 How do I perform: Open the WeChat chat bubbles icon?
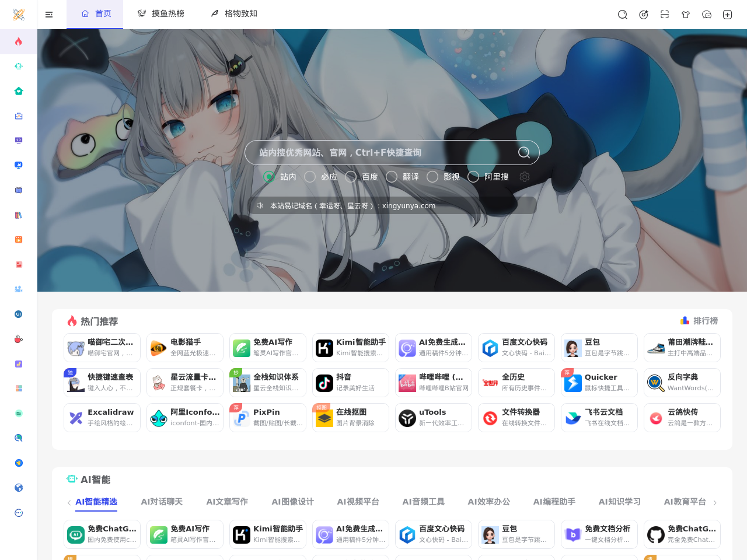tap(707, 15)
